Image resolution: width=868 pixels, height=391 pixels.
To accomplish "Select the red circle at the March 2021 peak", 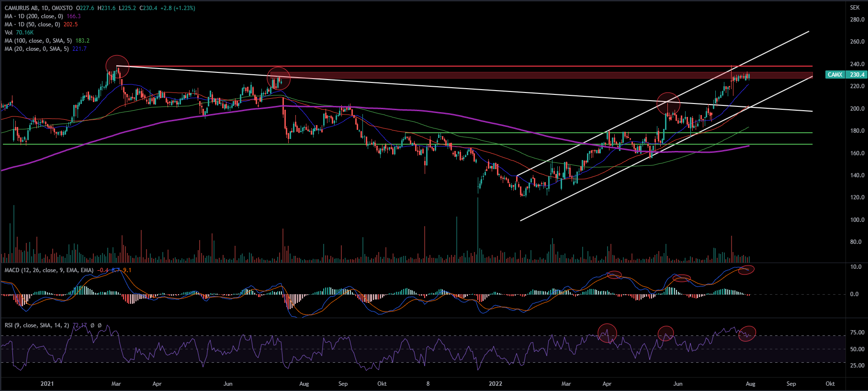I will pyautogui.click(x=117, y=67).
